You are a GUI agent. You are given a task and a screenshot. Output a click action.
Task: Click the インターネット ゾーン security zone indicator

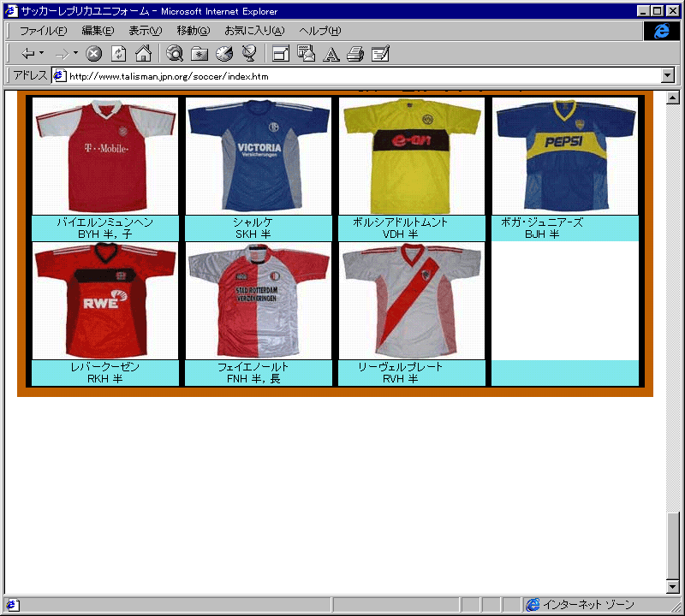[x=581, y=605]
